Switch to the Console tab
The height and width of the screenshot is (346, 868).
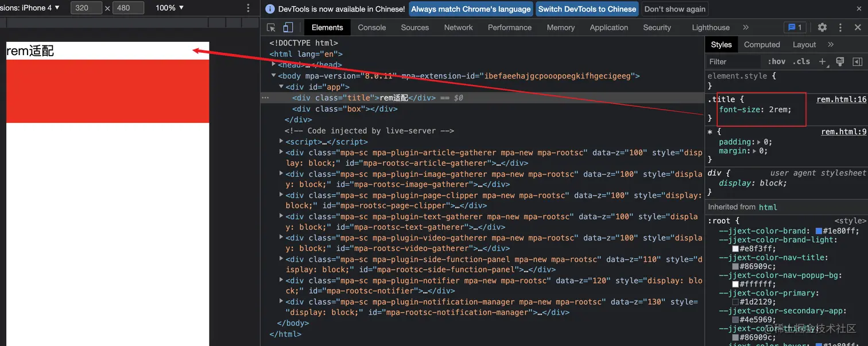(x=372, y=28)
